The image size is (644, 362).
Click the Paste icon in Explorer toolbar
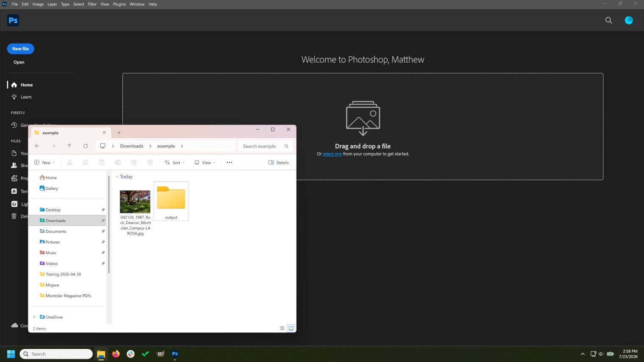[102, 163]
